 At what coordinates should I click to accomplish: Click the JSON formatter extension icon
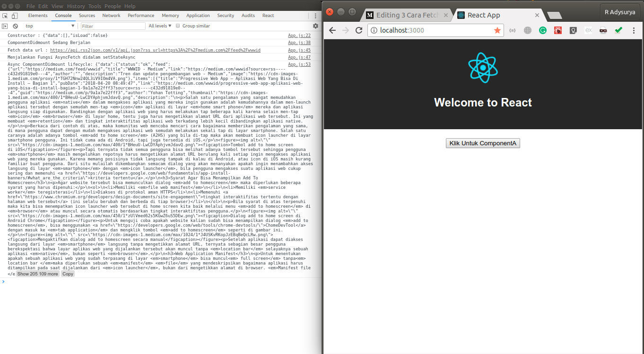(513, 30)
